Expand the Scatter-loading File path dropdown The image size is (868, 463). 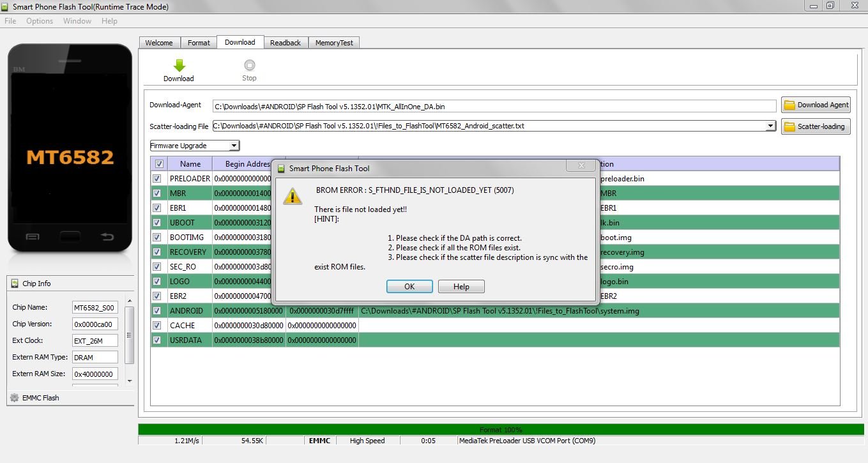[771, 126]
